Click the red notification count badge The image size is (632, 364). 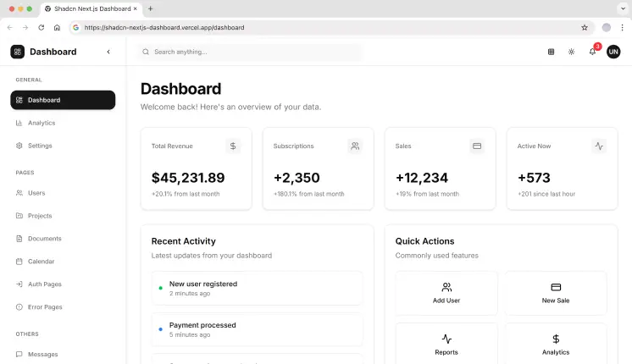click(597, 47)
